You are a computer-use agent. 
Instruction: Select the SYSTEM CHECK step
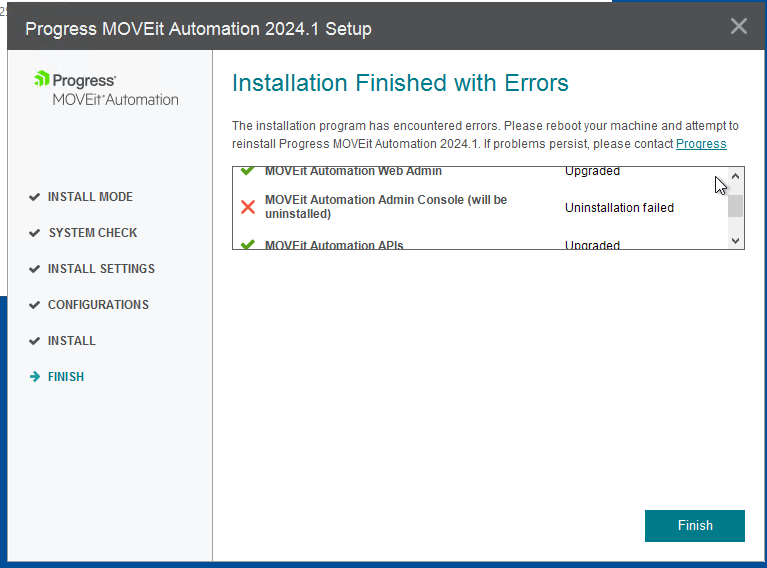(93, 233)
